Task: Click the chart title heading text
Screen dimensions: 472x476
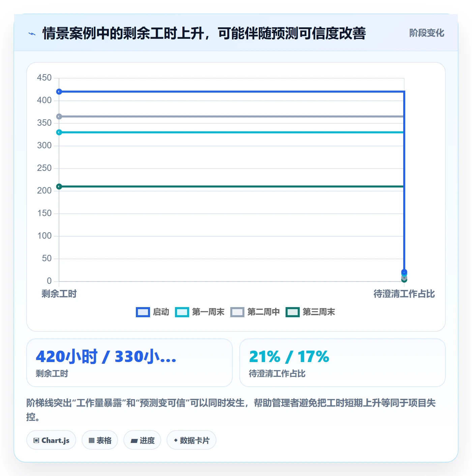Action: pos(204,33)
